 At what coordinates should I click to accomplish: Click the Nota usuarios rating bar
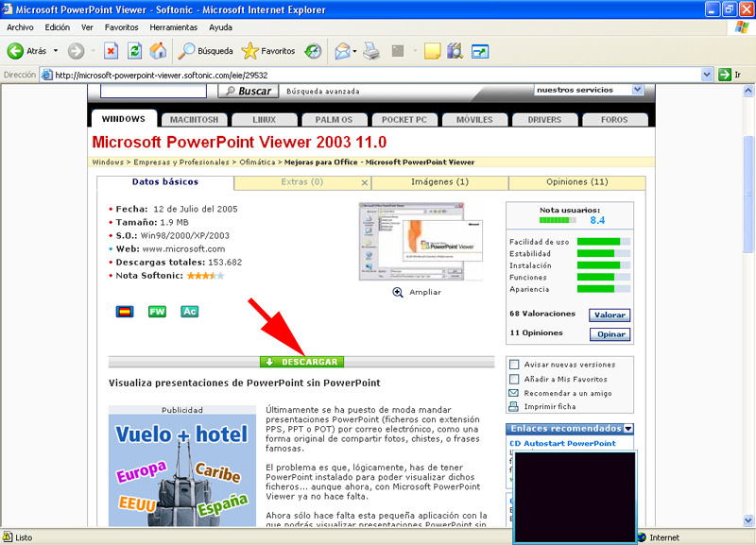pos(558,220)
